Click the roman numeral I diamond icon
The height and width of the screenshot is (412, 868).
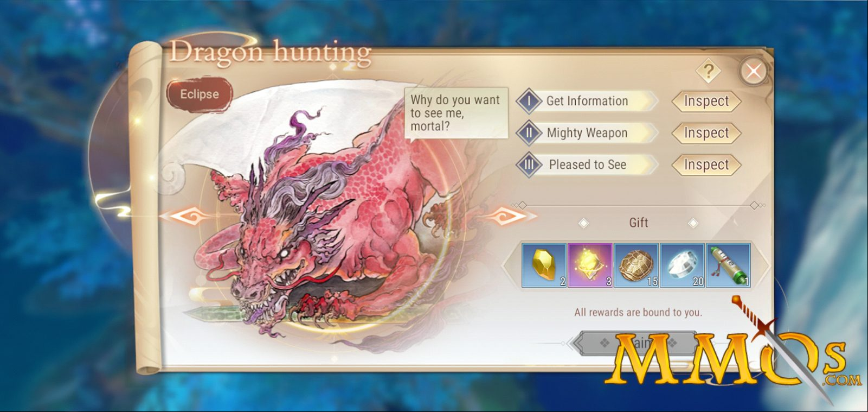[x=529, y=101]
